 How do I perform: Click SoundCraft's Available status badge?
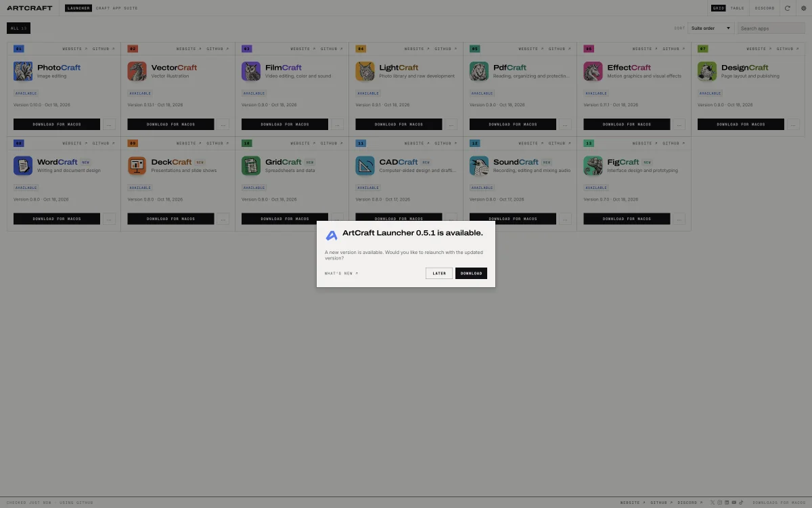[482, 188]
